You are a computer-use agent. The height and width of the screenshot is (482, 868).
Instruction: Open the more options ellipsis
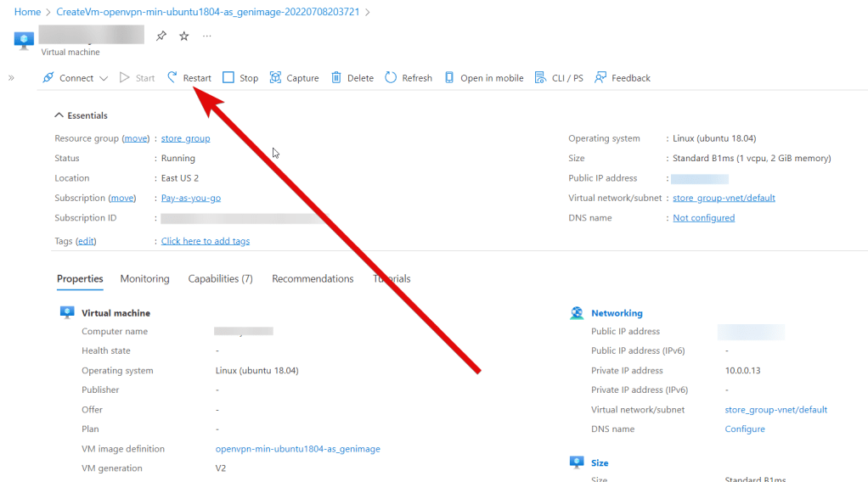pyautogui.click(x=206, y=36)
